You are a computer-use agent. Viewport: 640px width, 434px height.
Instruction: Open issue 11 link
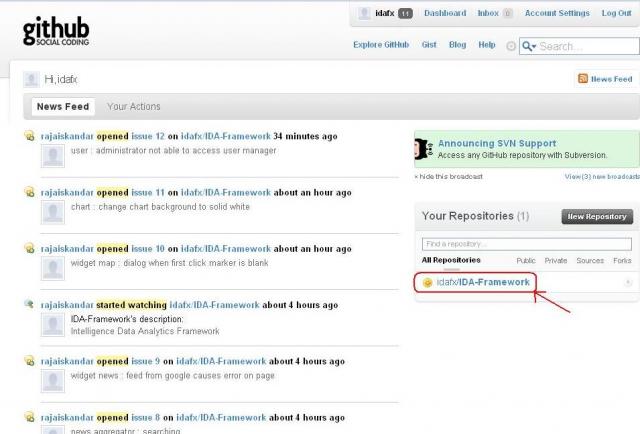coord(148,192)
